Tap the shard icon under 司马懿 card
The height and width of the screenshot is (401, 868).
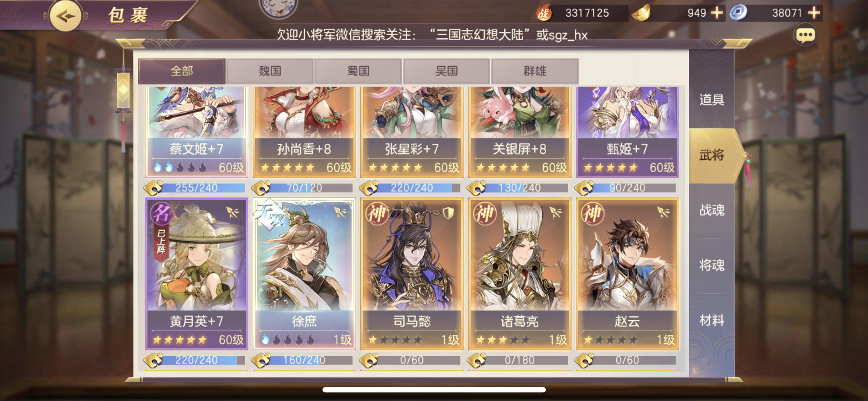(x=369, y=360)
